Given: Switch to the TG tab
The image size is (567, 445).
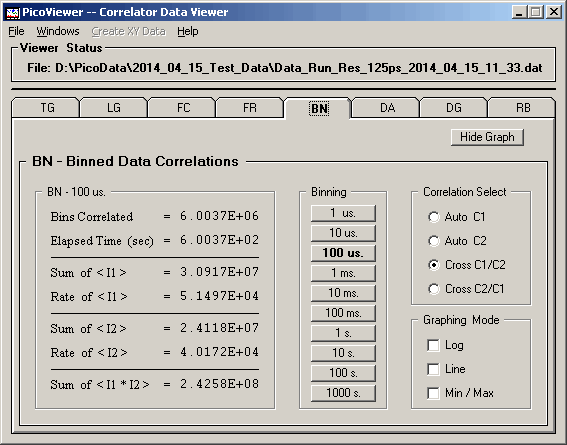Looking at the screenshot, I should click(x=46, y=108).
